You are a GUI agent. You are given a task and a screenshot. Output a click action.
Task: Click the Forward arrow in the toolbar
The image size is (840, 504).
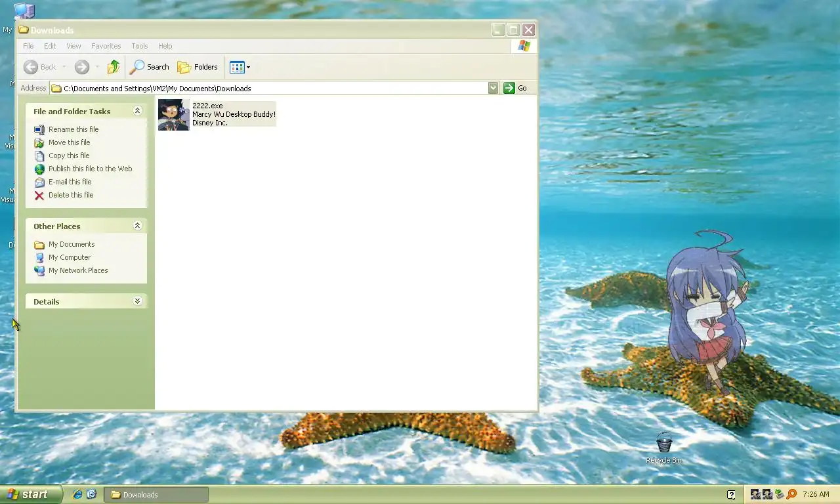pos(81,67)
